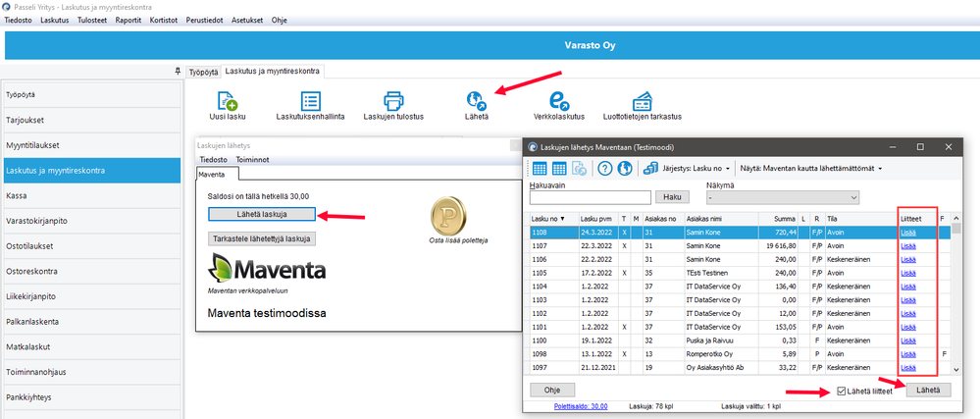Open the Tulosteet menu
This screenshot has width=980, height=419.
(x=92, y=20)
